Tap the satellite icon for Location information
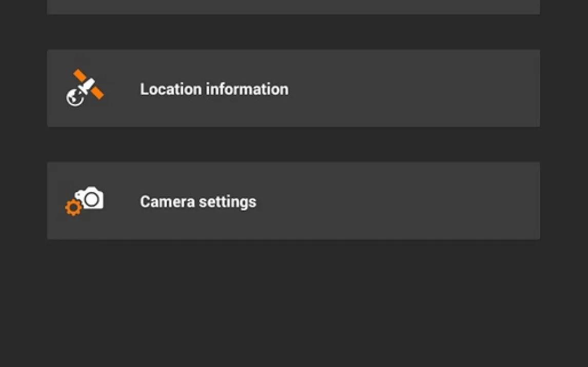This screenshot has width=588, height=367. 85,88
